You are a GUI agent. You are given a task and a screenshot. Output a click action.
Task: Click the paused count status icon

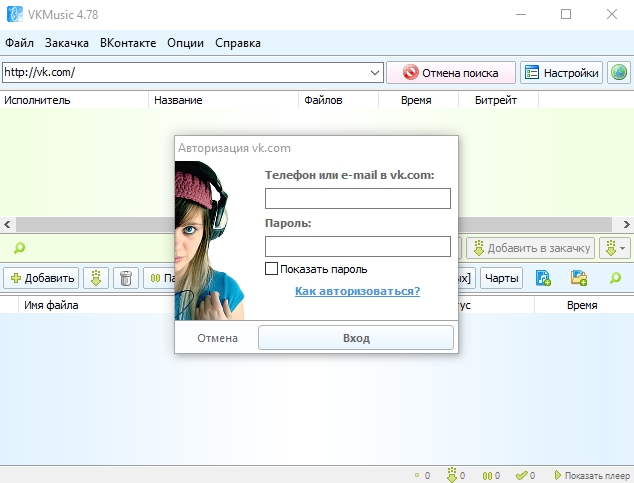pos(487,476)
